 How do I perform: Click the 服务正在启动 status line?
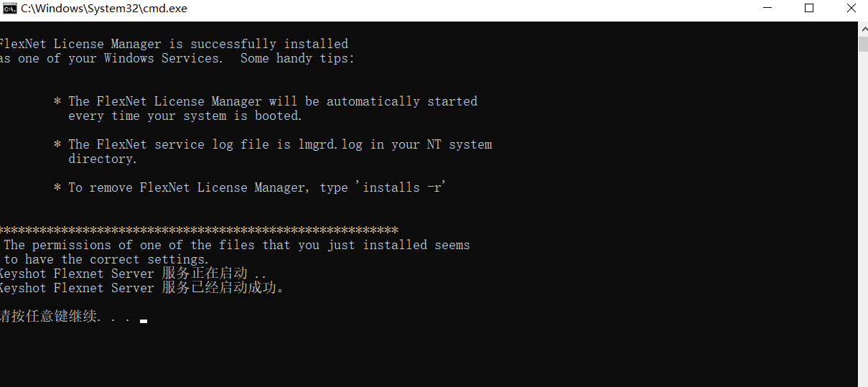click(134, 274)
